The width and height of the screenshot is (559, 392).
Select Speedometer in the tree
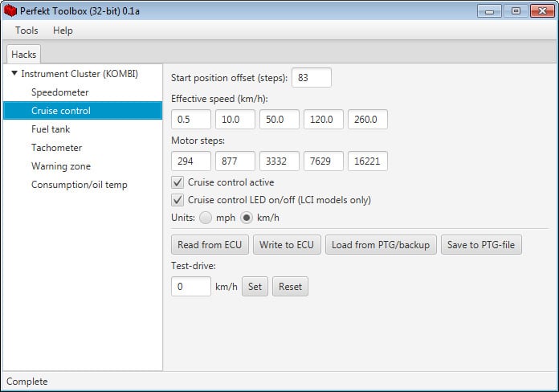click(x=59, y=92)
